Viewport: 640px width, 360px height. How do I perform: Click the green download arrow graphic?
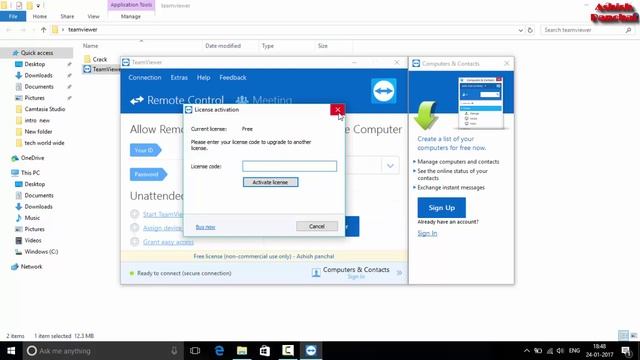click(x=426, y=116)
